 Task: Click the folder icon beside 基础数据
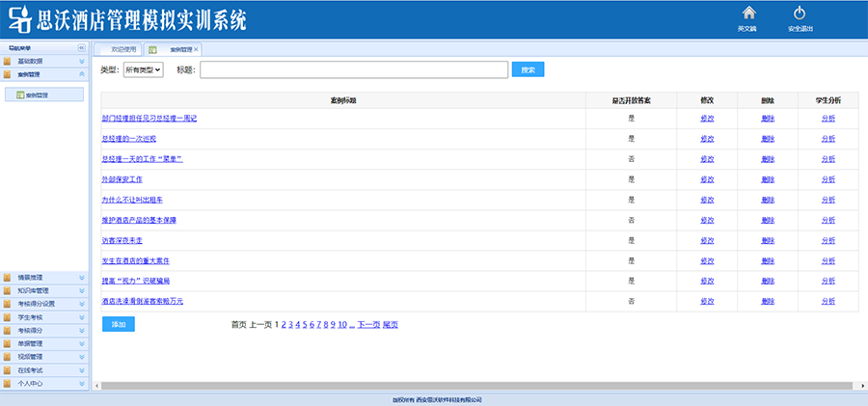point(8,61)
